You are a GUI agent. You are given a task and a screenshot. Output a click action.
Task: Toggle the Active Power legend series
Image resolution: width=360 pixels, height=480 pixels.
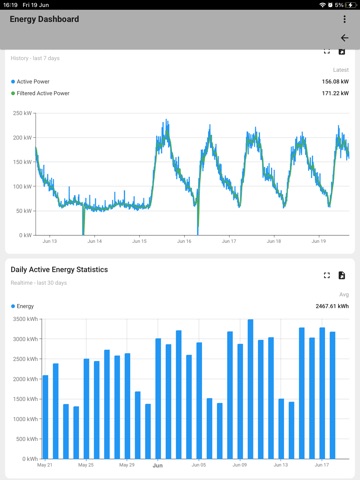click(30, 82)
